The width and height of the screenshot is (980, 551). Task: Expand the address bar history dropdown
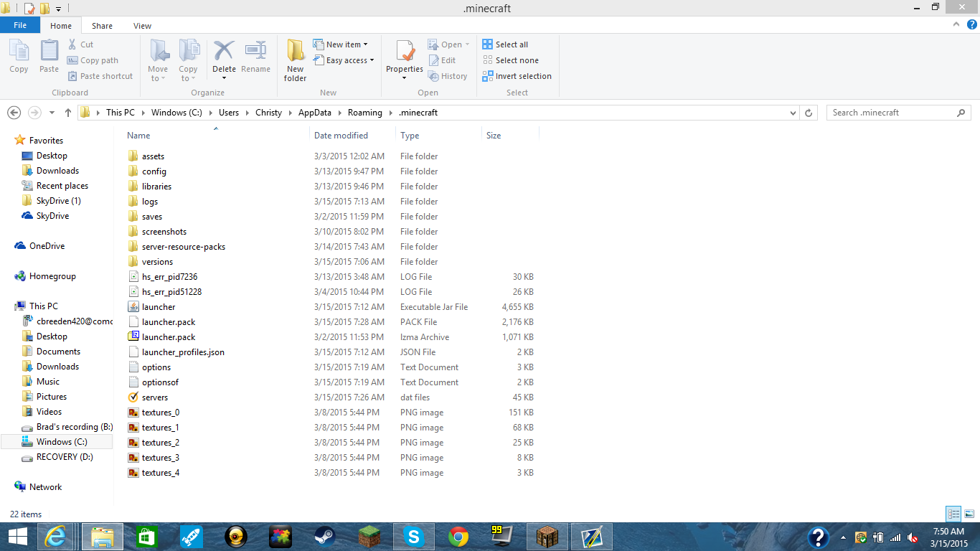(793, 113)
